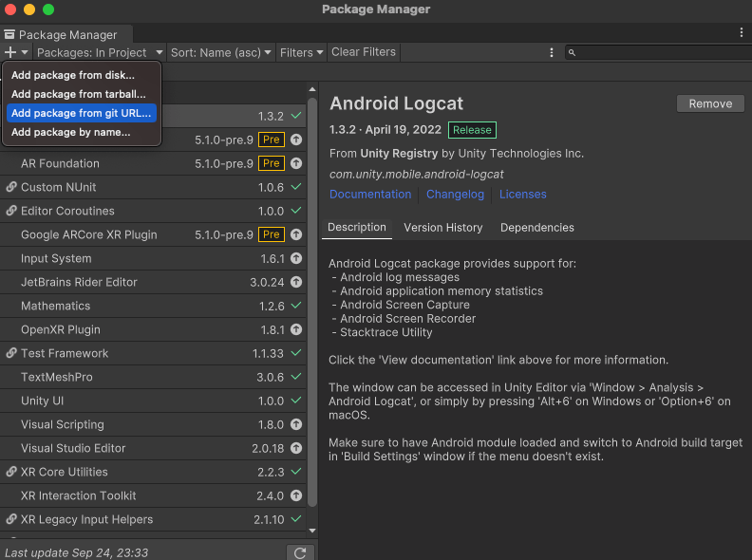Click the Pre tag on AR Foundation
Image resolution: width=752 pixels, height=560 pixels.
coord(271,163)
